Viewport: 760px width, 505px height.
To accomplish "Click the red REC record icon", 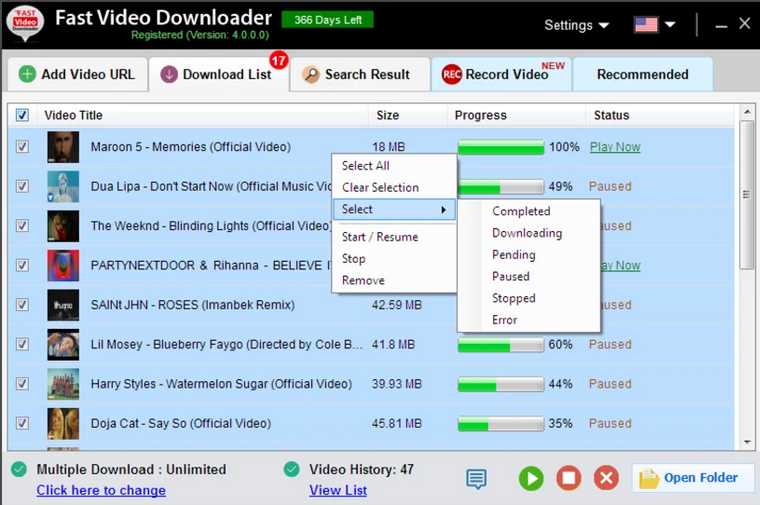I will [451, 74].
